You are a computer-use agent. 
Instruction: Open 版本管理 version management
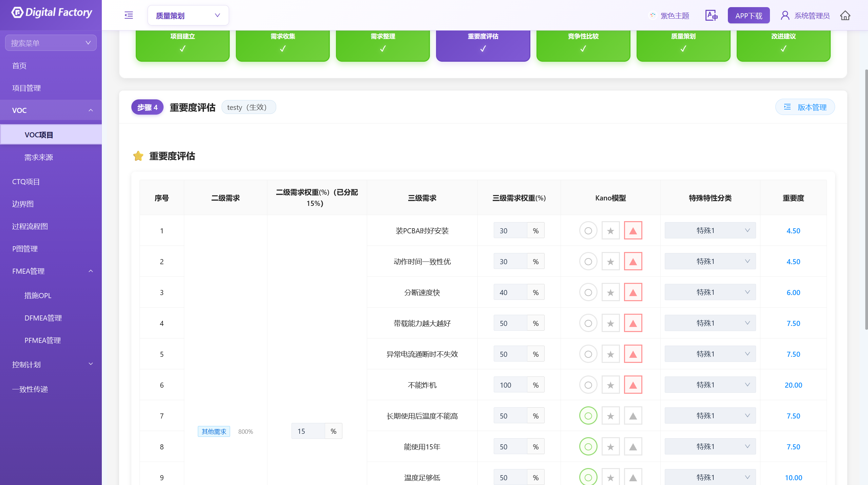[x=805, y=107]
